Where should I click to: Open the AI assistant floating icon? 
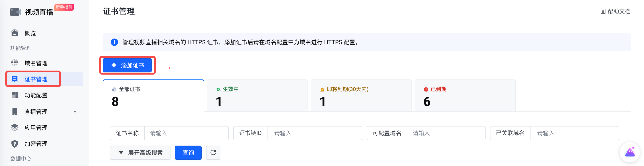(x=630, y=152)
